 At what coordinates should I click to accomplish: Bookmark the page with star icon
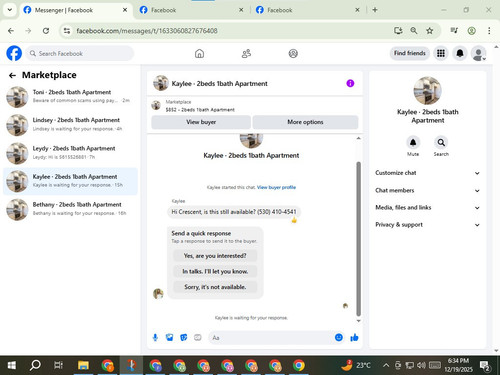click(x=430, y=31)
